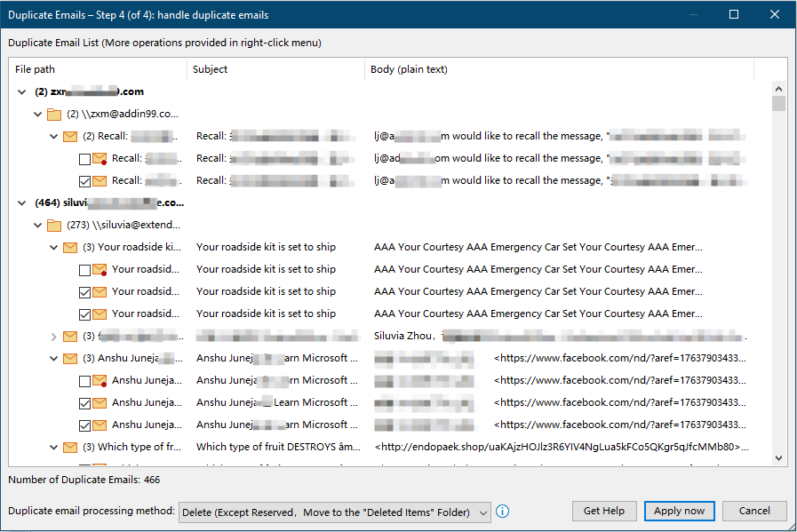Viewport: 797px width, 532px height.
Task: Click red-dot envelope icon of first Recall email
Action: tap(100, 159)
